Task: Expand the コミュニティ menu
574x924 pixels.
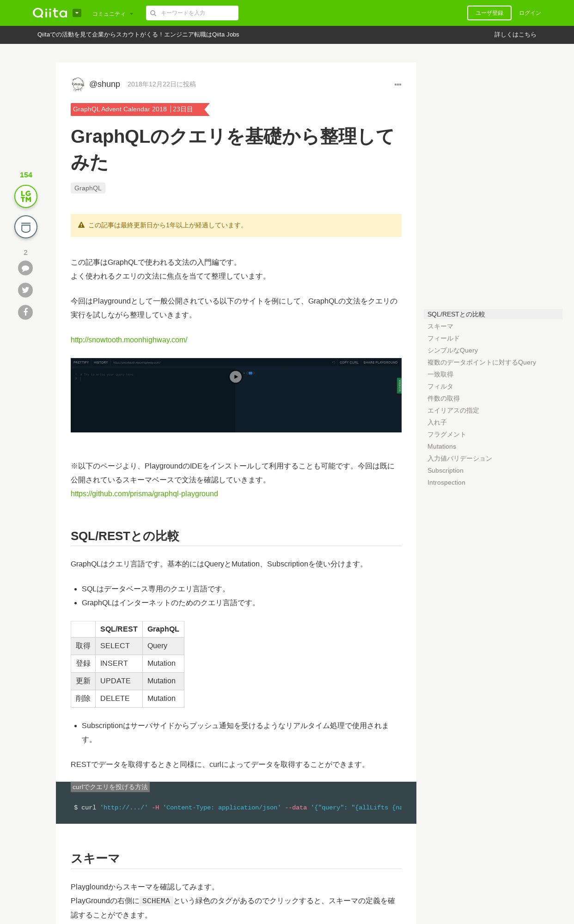Action: [x=113, y=14]
